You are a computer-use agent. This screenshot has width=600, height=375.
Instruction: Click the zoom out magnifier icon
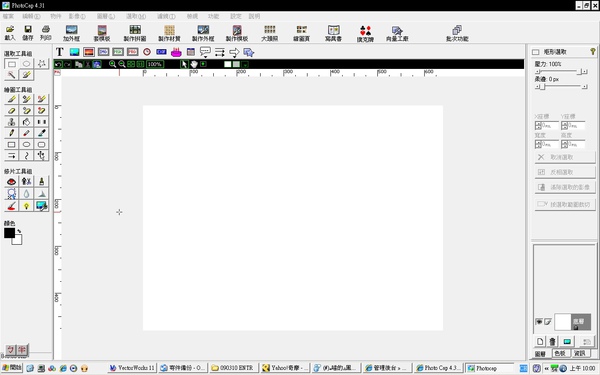[122, 64]
